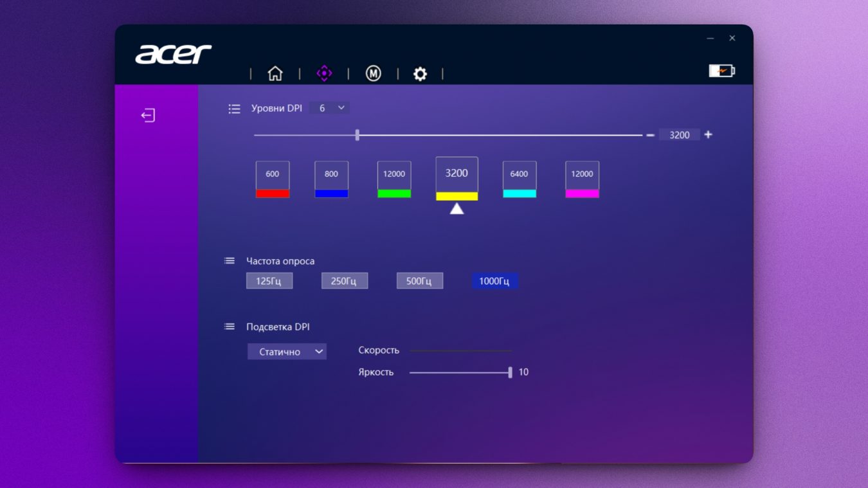This screenshot has width=868, height=488.
Task: Click the white triangle active level marker
Action: (x=457, y=208)
